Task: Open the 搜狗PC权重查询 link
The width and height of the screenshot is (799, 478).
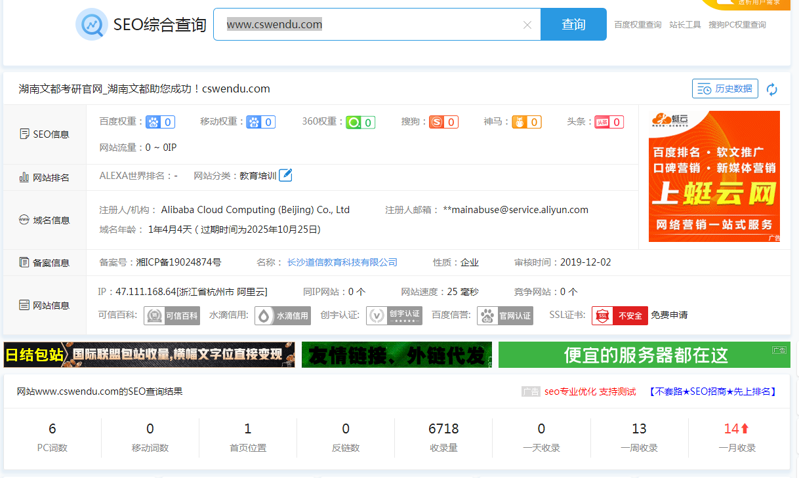Action: 737,24
